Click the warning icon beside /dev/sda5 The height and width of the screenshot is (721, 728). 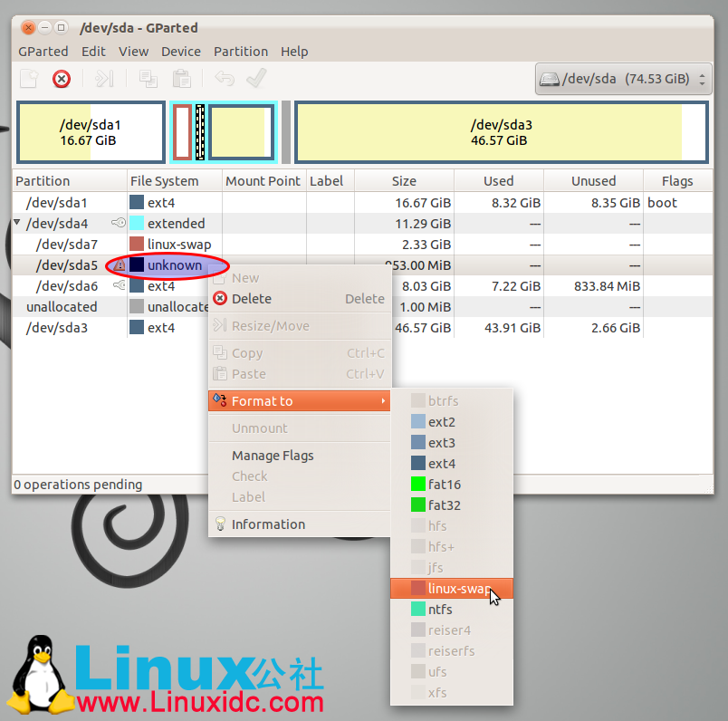click(x=119, y=265)
